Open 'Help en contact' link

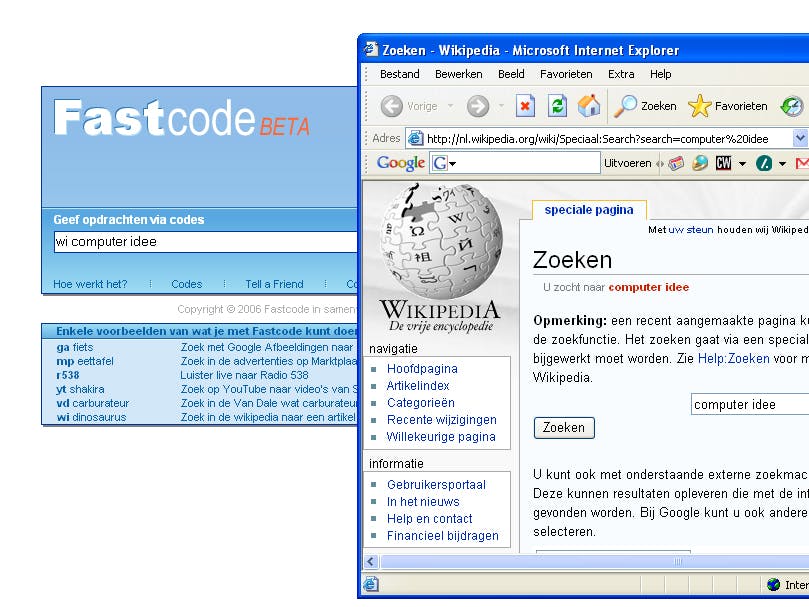coord(430,519)
